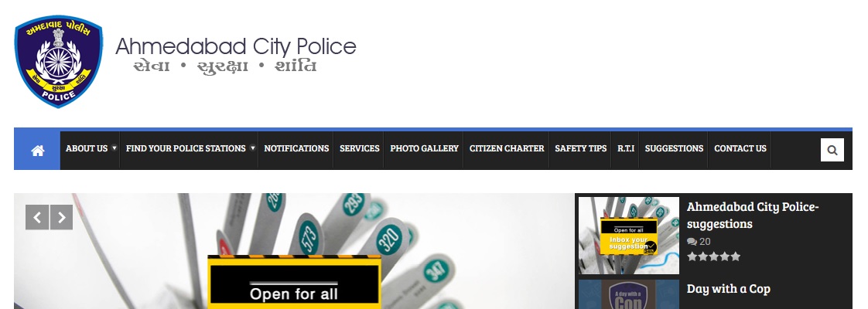The width and height of the screenshot is (868, 309).
Task: Click the Ahmedabad Police shield logo
Action: click(x=59, y=61)
